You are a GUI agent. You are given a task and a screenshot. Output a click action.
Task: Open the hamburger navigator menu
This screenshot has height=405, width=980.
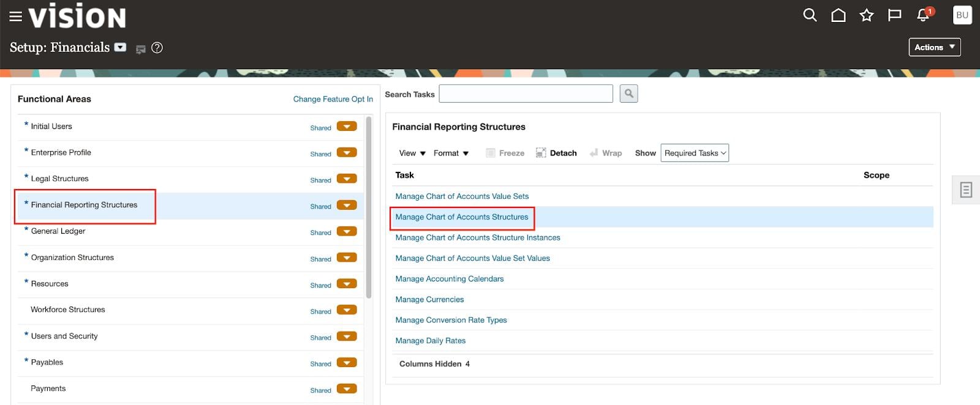coord(15,17)
